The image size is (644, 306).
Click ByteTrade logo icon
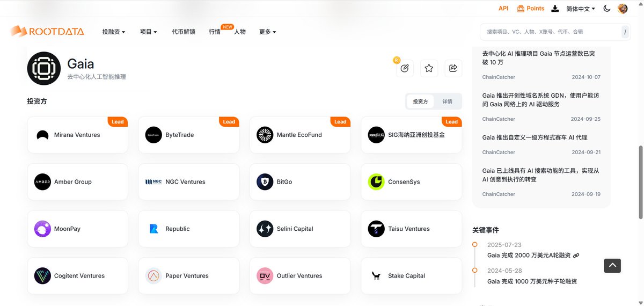click(153, 135)
